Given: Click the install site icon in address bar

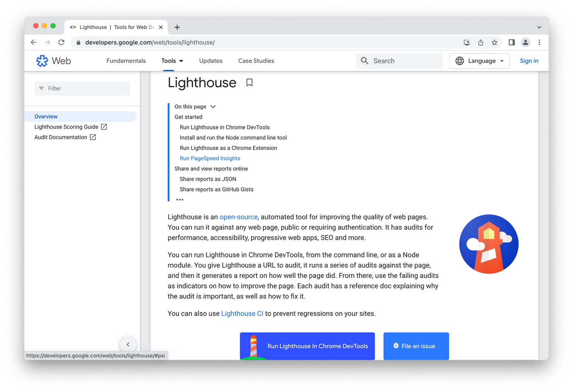Looking at the screenshot, I should [467, 42].
